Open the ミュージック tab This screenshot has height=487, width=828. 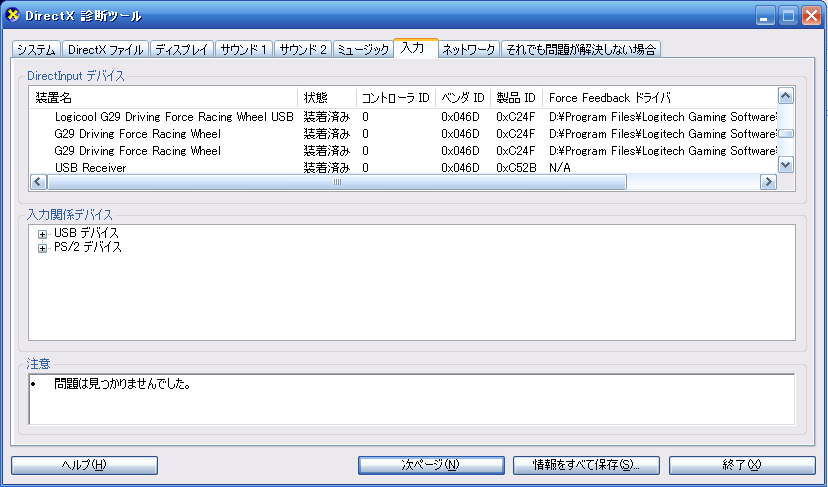363,49
